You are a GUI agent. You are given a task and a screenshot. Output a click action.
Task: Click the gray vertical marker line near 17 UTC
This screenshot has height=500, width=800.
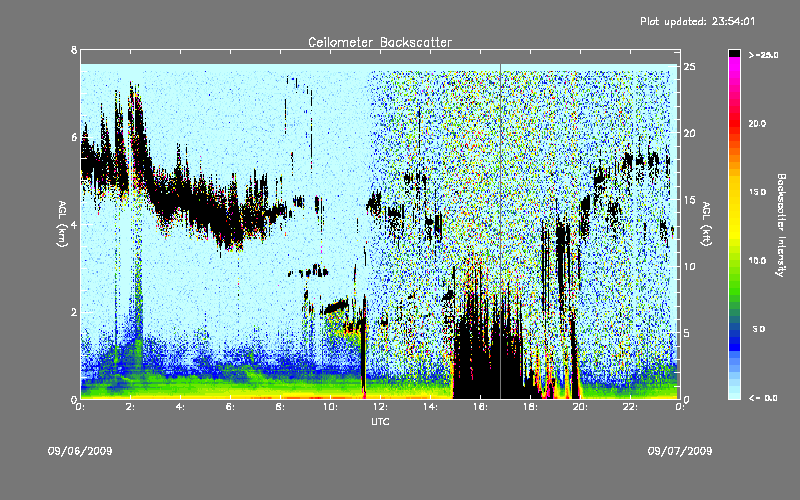coord(501,231)
